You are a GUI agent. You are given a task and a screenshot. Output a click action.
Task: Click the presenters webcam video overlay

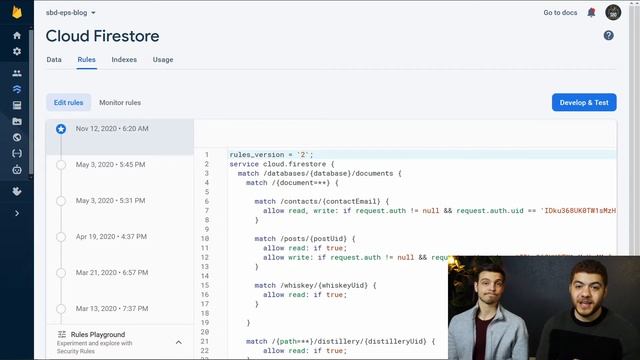pyautogui.click(x=544, y=308)
